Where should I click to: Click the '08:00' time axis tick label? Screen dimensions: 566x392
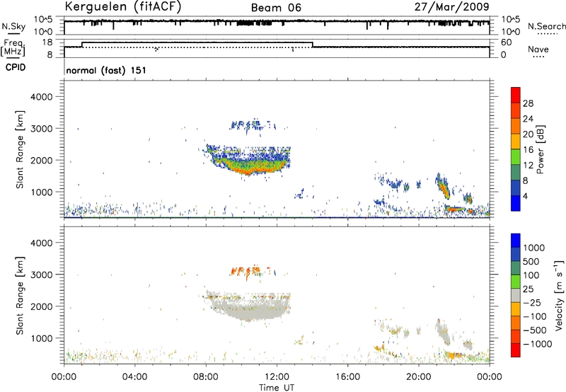click(x=206, y=377)
